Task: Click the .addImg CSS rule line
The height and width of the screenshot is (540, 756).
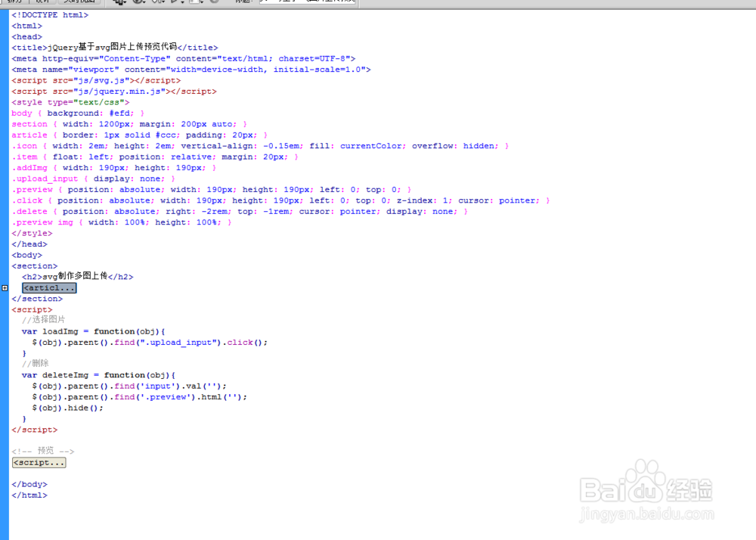Action: pyautogui.click(x=114, y=168)
